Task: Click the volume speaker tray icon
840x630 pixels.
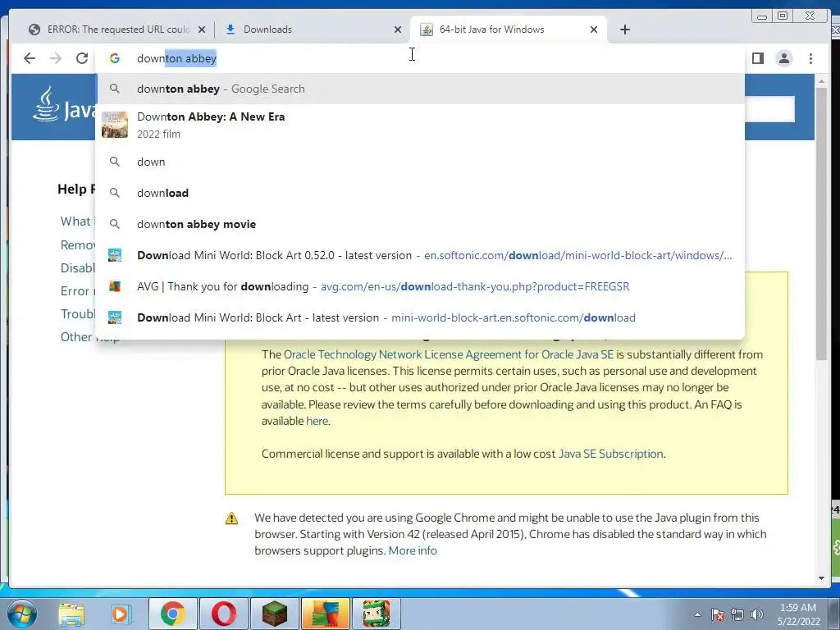Action: click(757, 614)
